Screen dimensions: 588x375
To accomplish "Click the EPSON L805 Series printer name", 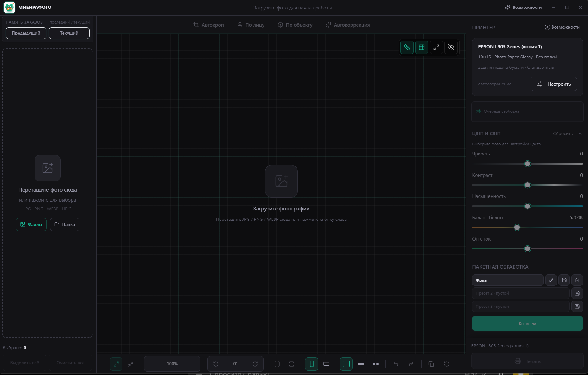I will tap(510, 46).
